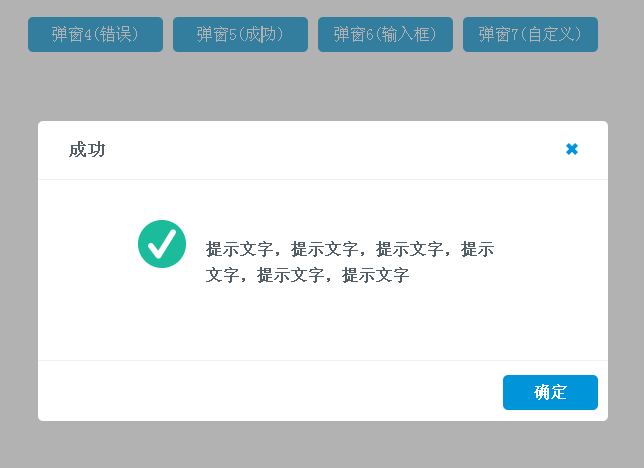This screenshot has width=644, height=468.
Task: Select the second line of the message text
Action: coord(307,275)
